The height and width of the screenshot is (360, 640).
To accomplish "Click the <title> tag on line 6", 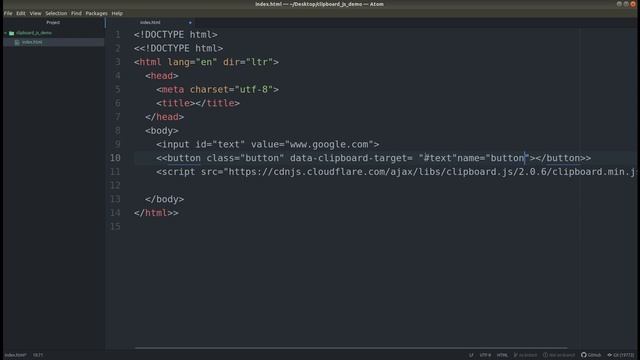I will point(176,103).
